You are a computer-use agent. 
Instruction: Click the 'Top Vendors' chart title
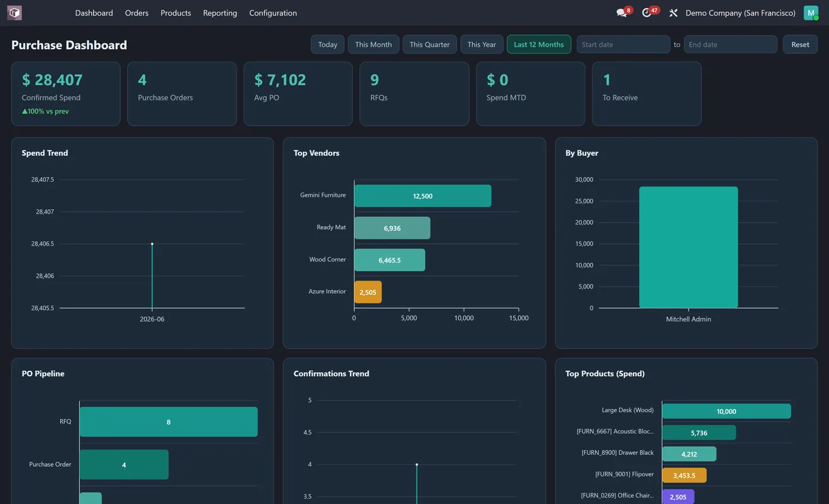[316, 153]
